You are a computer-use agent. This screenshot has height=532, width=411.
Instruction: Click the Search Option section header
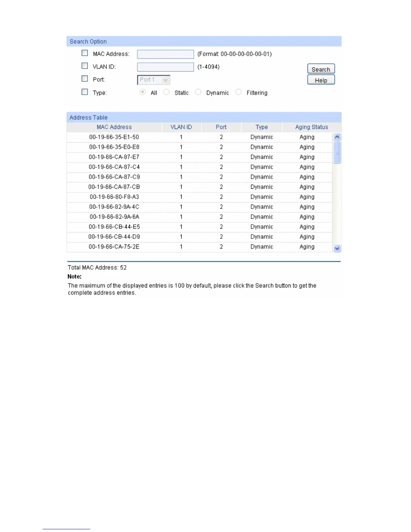tap(204, 41)
